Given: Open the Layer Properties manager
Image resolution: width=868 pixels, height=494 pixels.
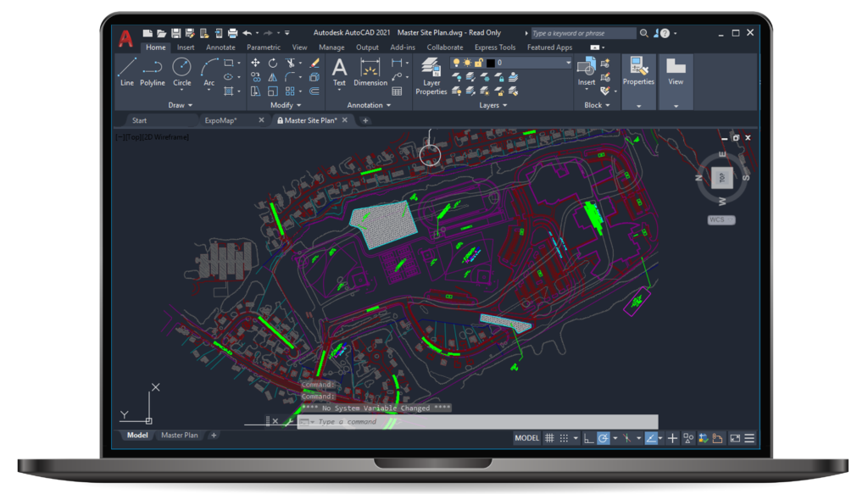Looking at the screenshot, I should (431, 75).
